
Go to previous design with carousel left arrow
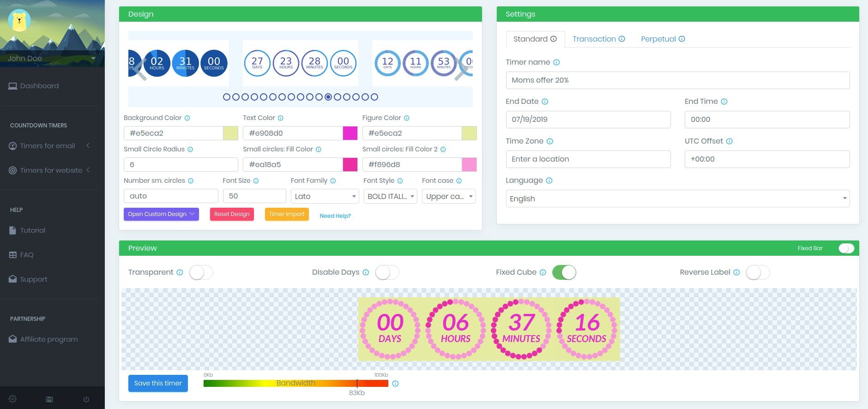tap(140, 69)
